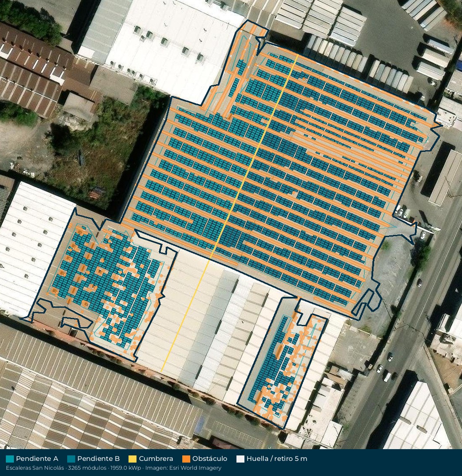The image size is (462, 476).
Task: Click the Pendiente A teal legend swatch
Action: coord(10,459)
